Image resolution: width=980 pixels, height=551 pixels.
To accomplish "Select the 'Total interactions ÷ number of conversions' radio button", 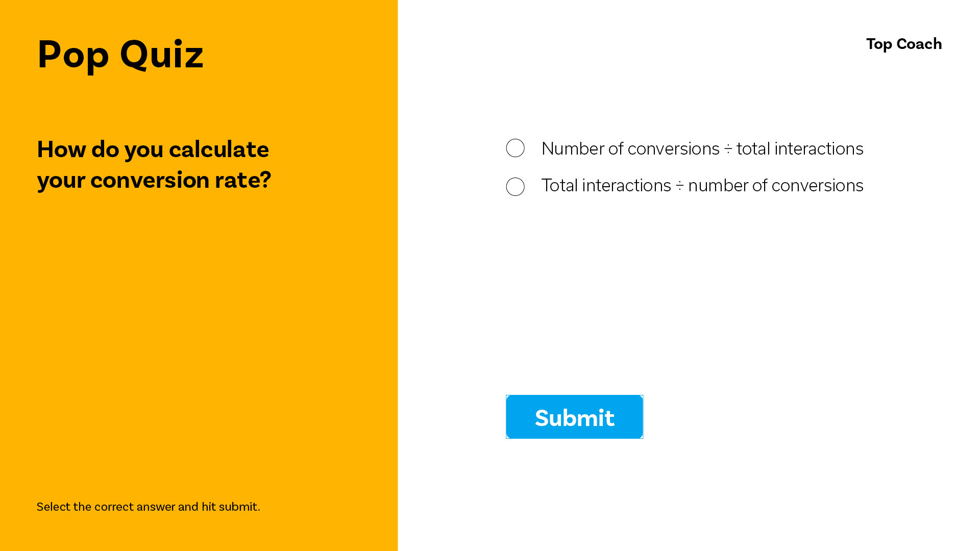I will tap(515, 187).
